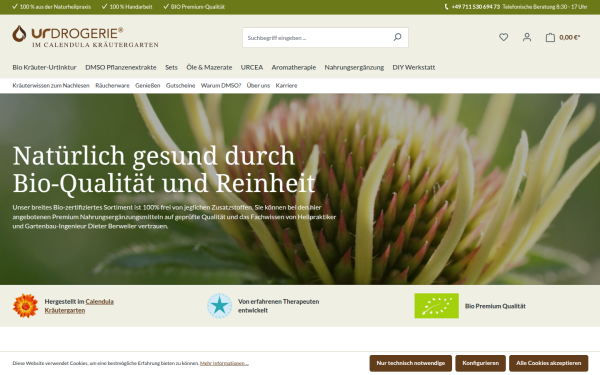Click 'Telefonische Beratung 8:30 - 17 Uhr' text
600x375 pixels.
pyautogui.click(x=545, y=7)
